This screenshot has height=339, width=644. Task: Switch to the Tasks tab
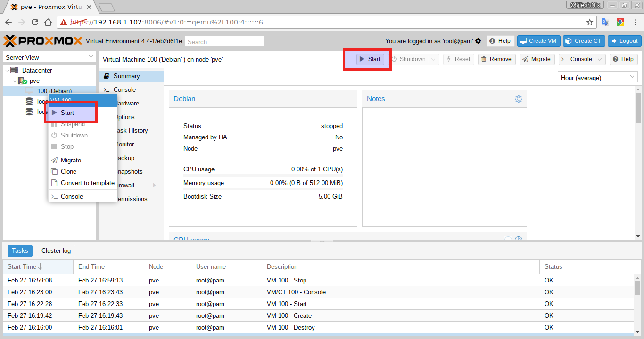(20, 251)
